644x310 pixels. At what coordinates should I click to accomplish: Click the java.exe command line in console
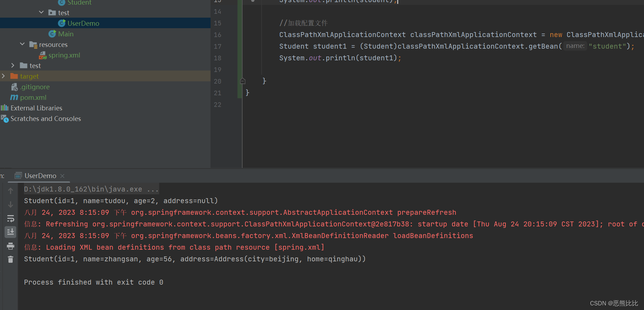point(91,189)
